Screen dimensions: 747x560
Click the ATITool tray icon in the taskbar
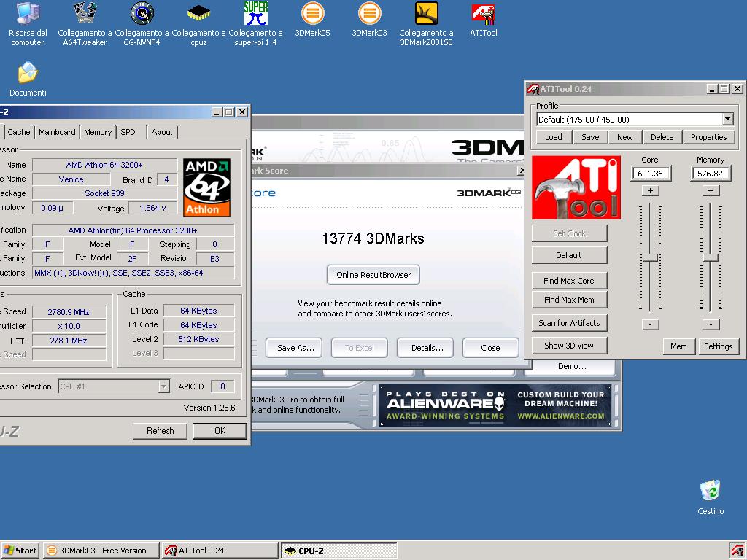click(737, 551)
